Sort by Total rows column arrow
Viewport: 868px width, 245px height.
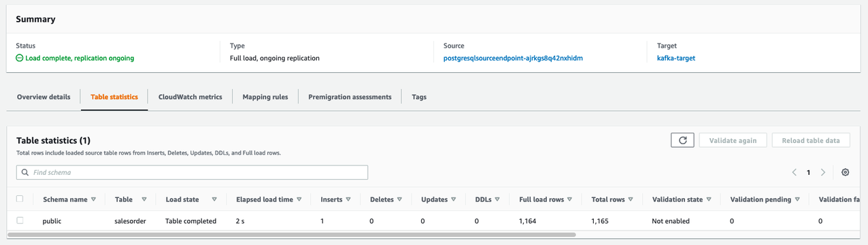pyautogui.click(x=631, y=199)
